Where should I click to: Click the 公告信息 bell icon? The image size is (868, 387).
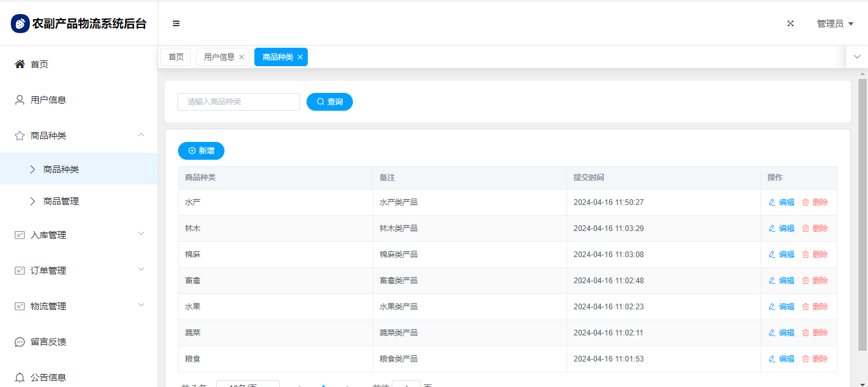tap(20, 377)
